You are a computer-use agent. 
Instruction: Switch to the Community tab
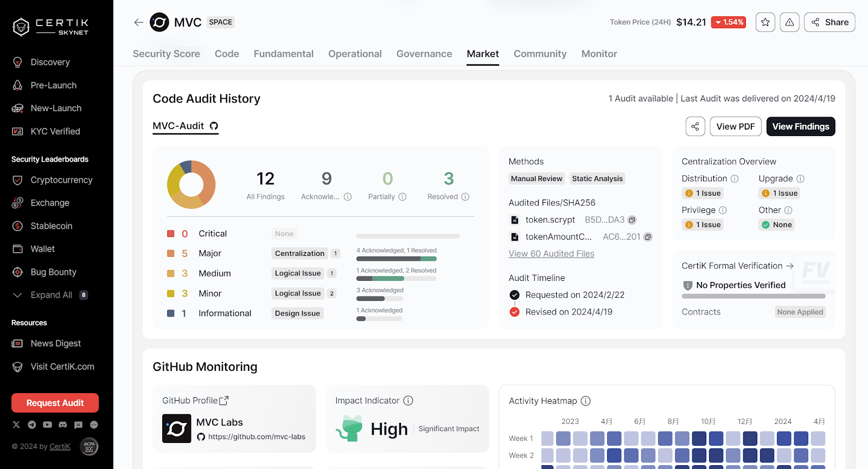[540, 54]
